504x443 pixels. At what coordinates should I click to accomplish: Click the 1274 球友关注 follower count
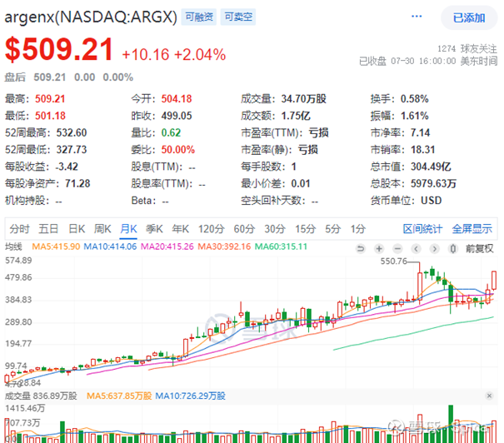(x=467, y=49)
